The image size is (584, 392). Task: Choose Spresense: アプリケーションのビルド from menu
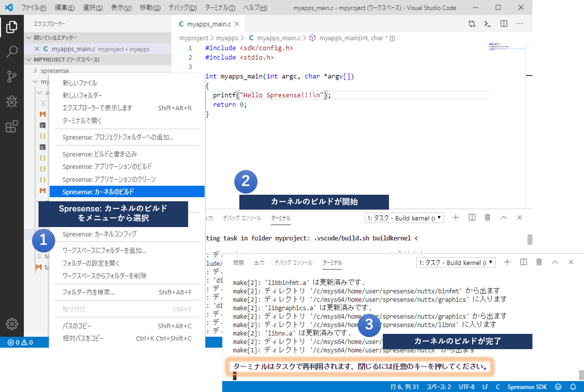coord(107,166)
